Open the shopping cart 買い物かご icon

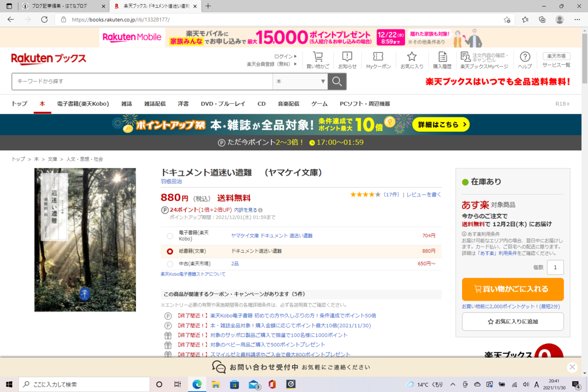click(x=318, y=60)
